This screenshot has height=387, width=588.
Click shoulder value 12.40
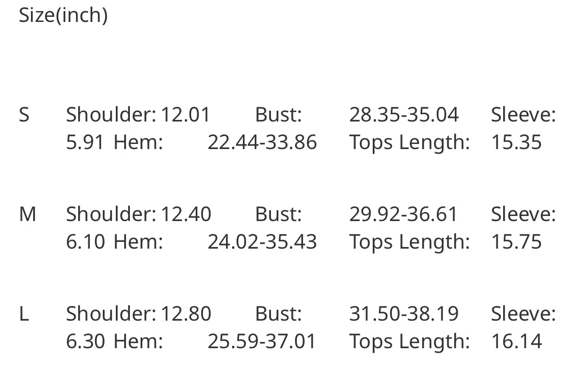click(x=186, y=214)
